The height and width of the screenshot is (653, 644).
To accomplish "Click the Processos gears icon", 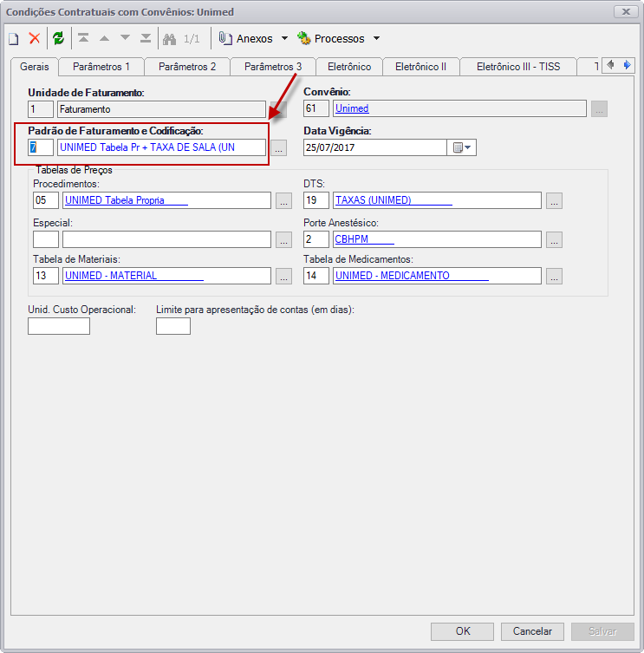I will 304,38.
